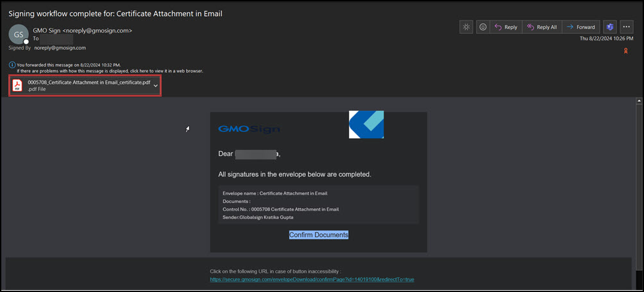The image size is (644, 292).
Task: Select the email subject line
Action: pyautogui.click(x=115, y=13)
